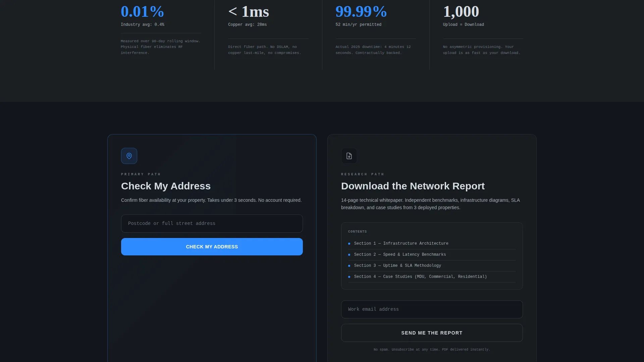The image size is (644, 362).
Task: Click 'Download the Network Report' heading
Action: 413,186
